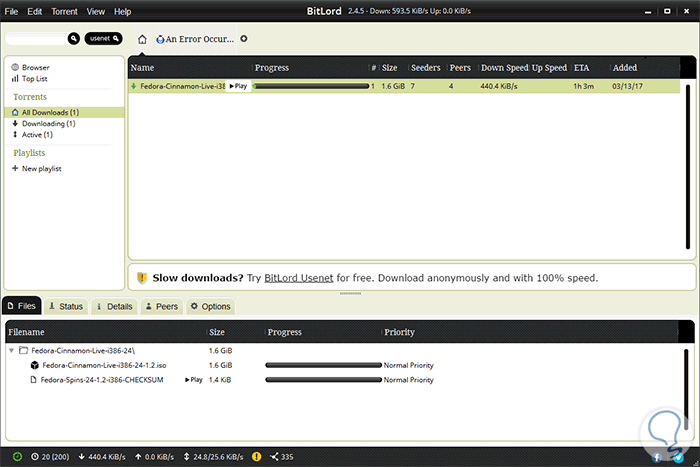Switch to the An Error Occur... tab
The height and width of the screenshot is (467, 700).
click(195, 39)
